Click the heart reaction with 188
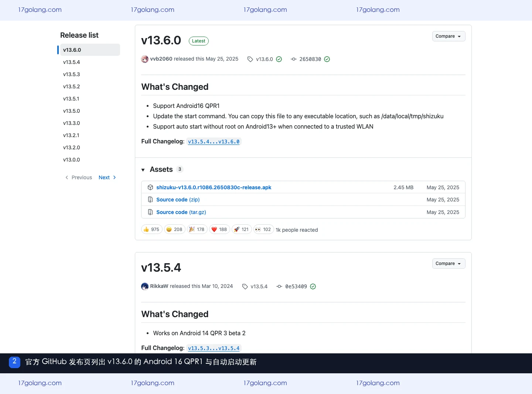532x394 pixels. pos(219,230)
